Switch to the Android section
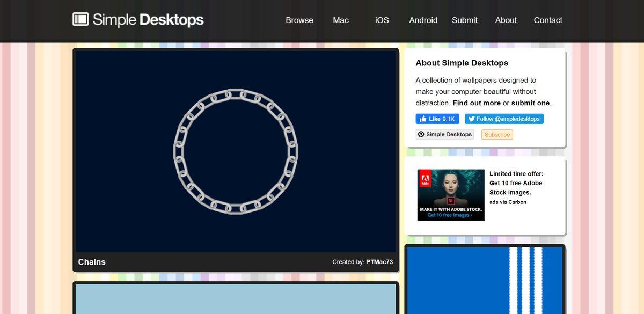Viewport: 644px width, 314px height. click(x=423, y=20)
